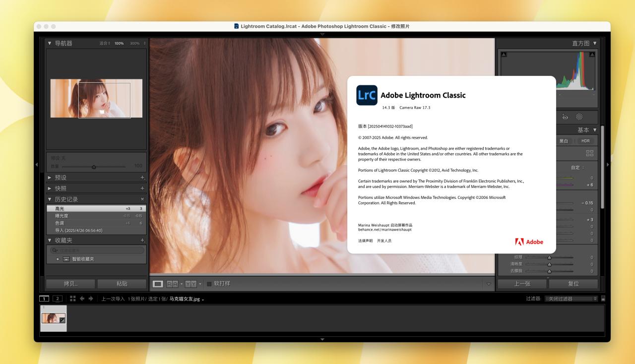Open the filename 马克喵女友.jpg source dropdown
635x364 pixels.
pyautogui.click(x=187, y=299)
